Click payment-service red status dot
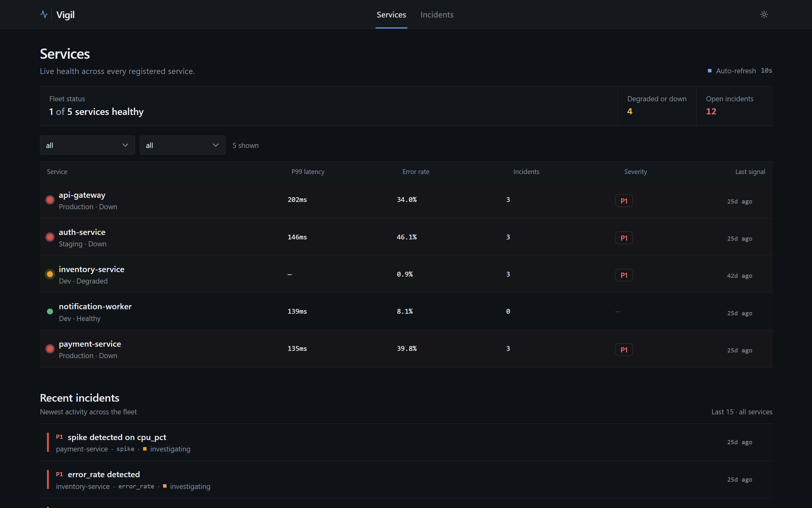This screenshot has height=508, width=812. [50, 349]
